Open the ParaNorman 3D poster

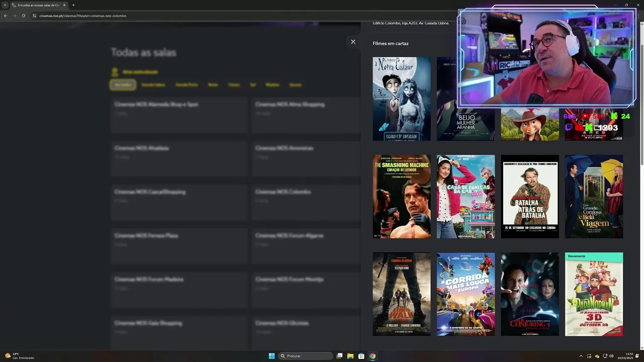click(594, 294)
